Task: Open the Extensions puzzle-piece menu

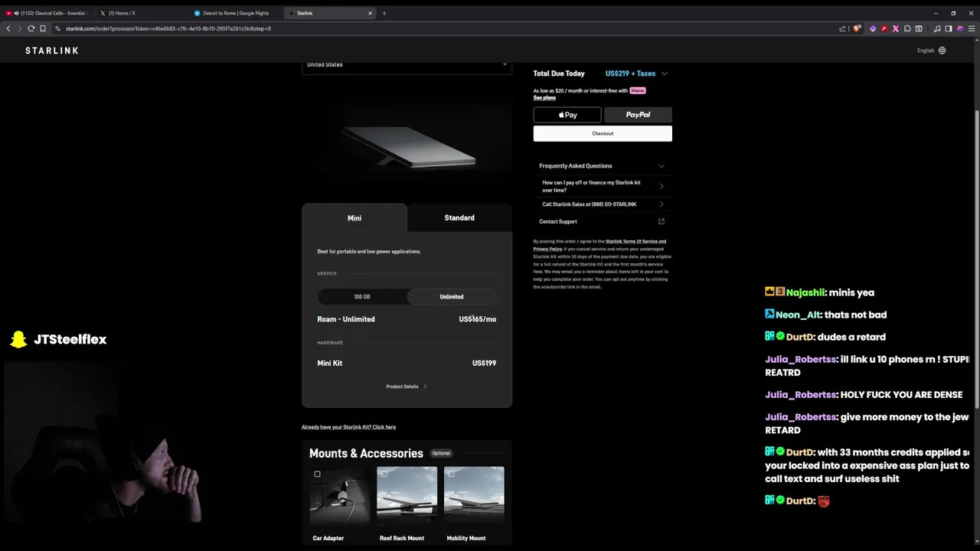Action: click(x=907, y=28)
